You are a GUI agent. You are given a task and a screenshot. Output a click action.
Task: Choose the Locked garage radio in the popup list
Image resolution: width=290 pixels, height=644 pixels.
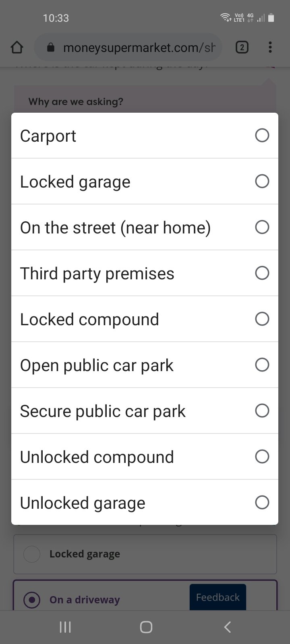coord(262,182)
